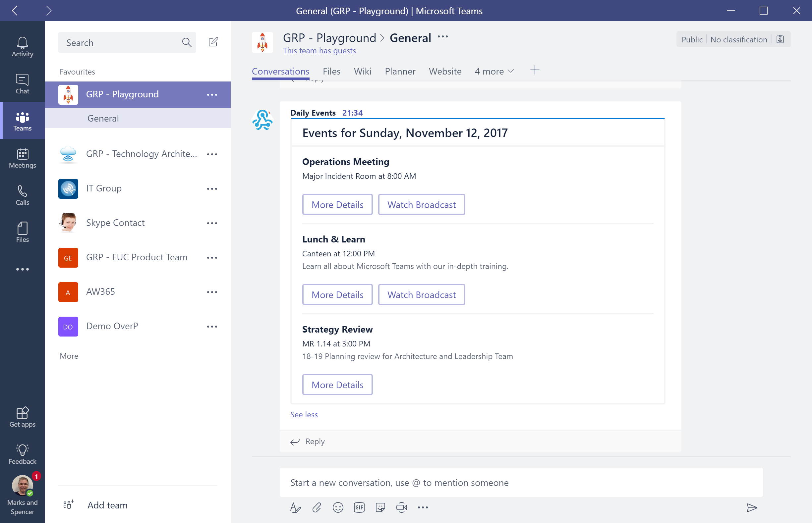The image size is (812, 523).
Task: Click the Daily Events connector avatar
Action: click(262, 120)
